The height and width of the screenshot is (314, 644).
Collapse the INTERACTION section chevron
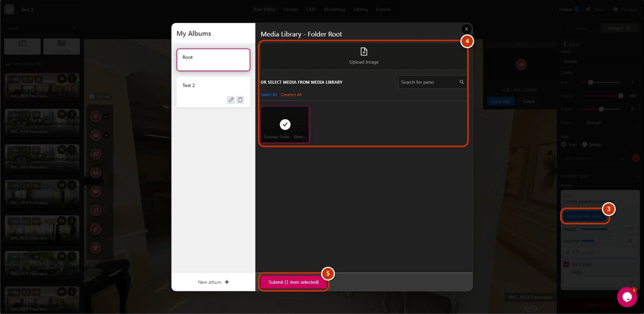click(638, 177)
